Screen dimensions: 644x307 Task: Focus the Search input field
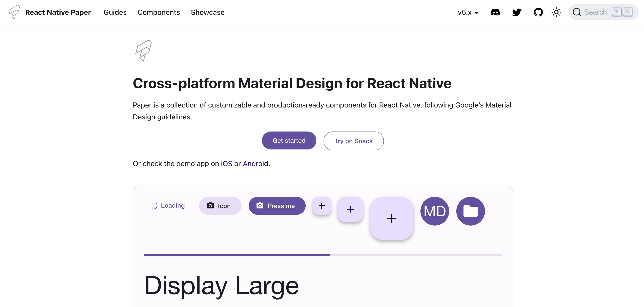(603, 12)
